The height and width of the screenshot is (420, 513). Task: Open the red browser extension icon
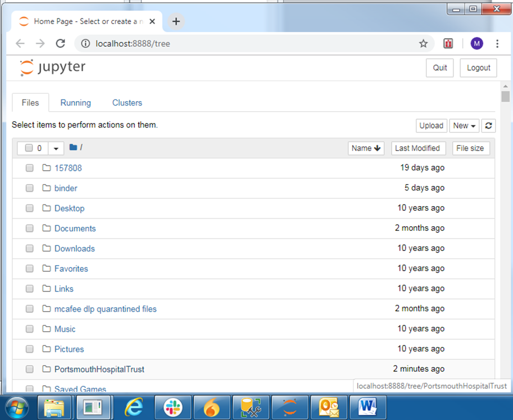[x=448, y=43]
